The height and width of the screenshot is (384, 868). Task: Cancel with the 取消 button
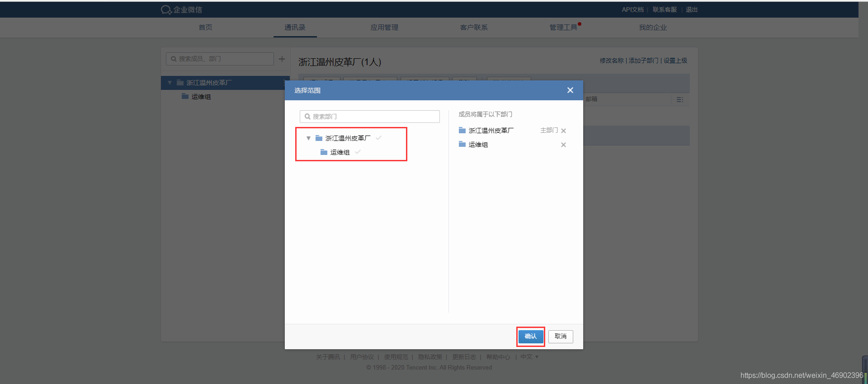(561, 336)
